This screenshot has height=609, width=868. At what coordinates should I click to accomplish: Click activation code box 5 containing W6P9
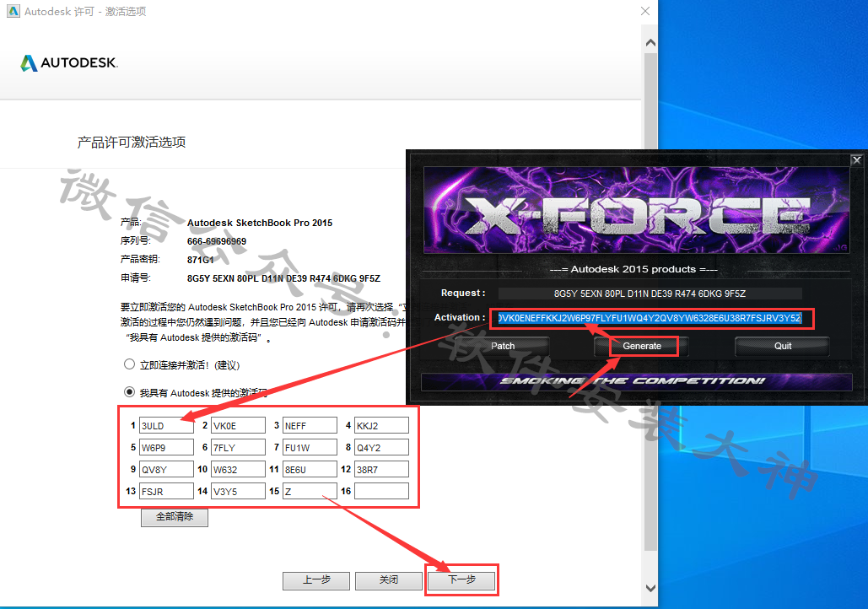[x=166, y=447]
